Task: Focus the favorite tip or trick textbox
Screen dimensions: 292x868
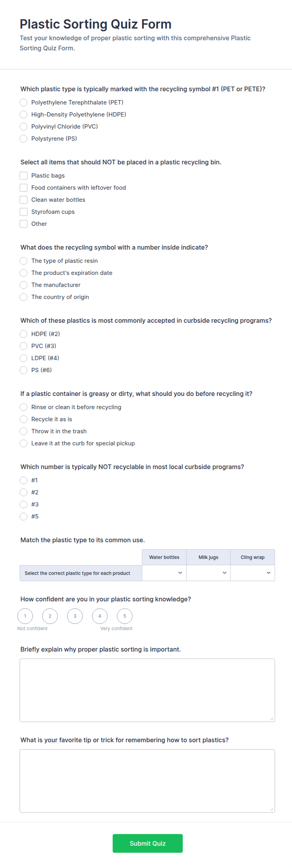Action: (x=147, y=781)
